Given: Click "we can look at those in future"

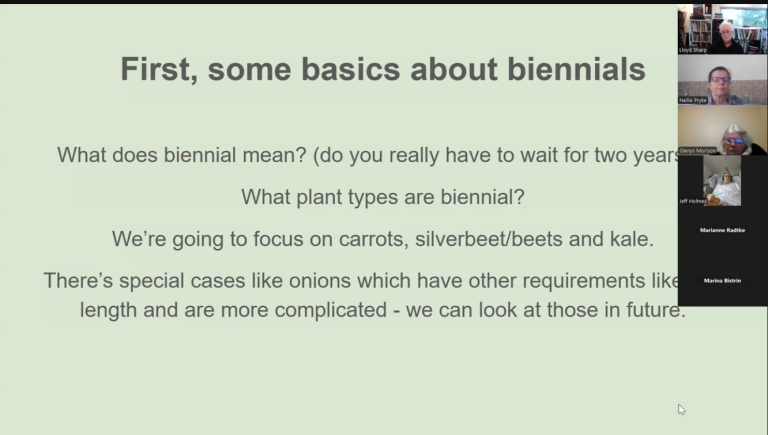Looking at the screenshot, I should (x=558, y=310).
